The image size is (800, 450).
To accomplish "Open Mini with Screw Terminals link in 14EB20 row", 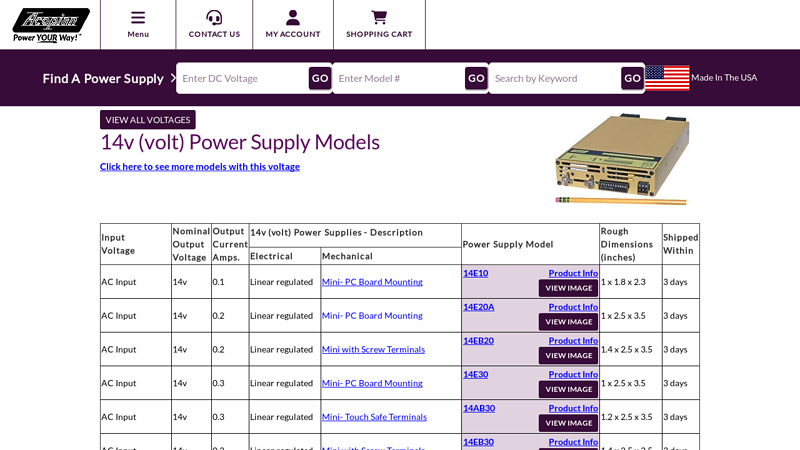I will [373, 349].
